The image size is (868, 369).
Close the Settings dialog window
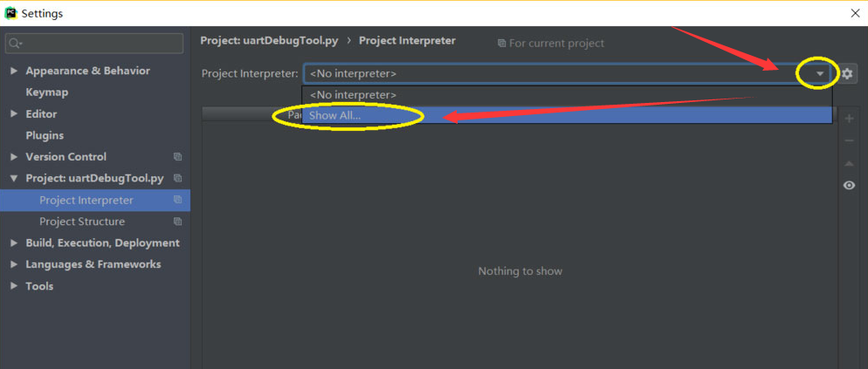[855, 13]
